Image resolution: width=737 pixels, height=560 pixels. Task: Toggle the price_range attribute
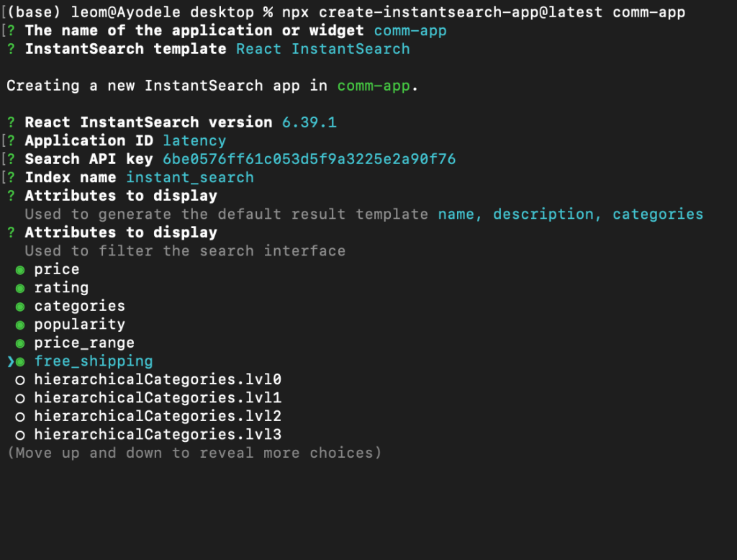coord(84,343)
